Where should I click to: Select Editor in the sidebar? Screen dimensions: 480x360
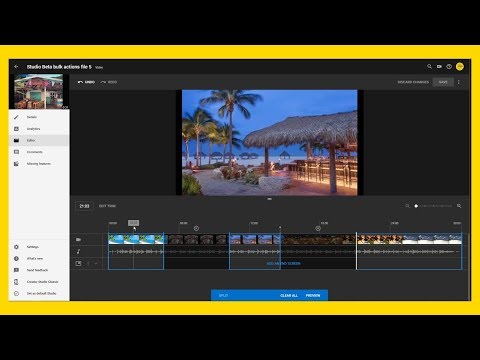[39, 140]
